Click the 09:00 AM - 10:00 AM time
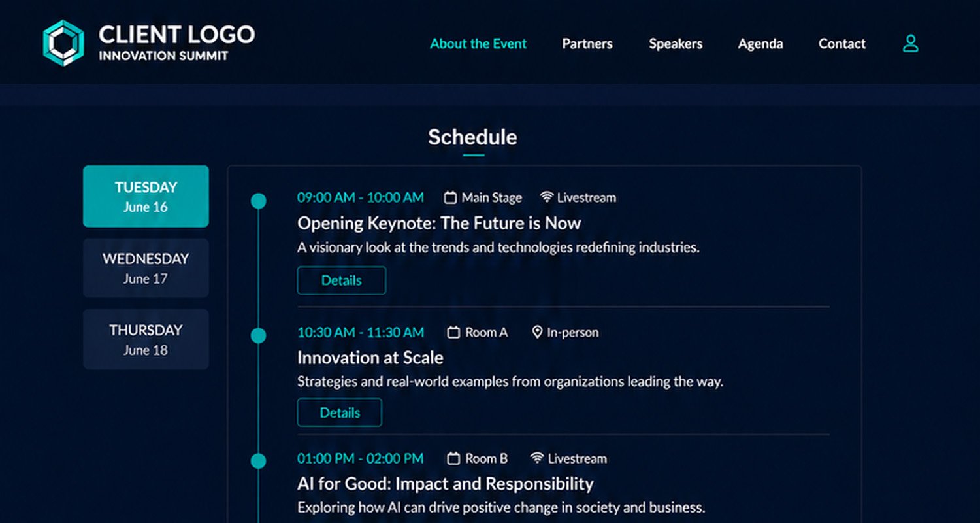This screenshot has width=980, height=523. point(361,197)
